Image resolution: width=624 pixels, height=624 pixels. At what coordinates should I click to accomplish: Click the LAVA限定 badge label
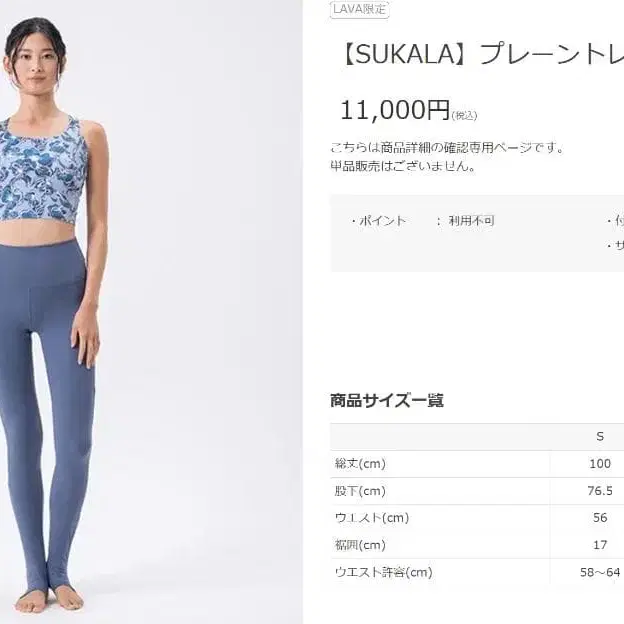click(359, 9)
